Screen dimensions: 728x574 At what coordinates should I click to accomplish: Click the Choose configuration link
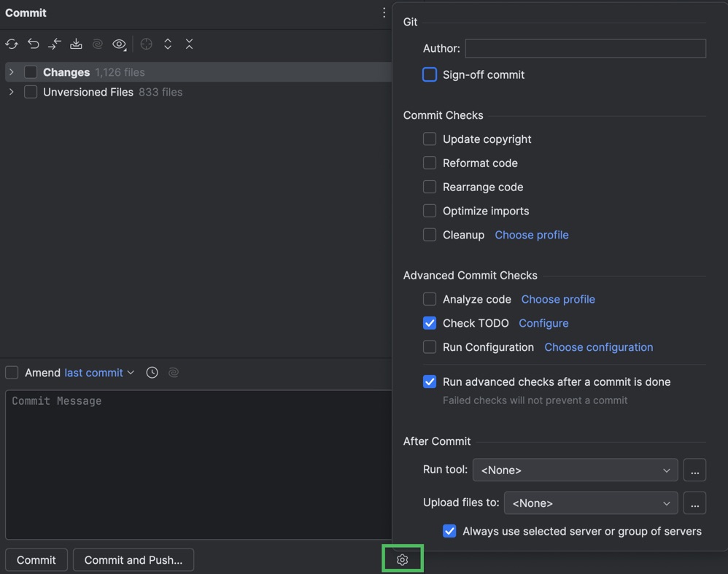point(598,347)
